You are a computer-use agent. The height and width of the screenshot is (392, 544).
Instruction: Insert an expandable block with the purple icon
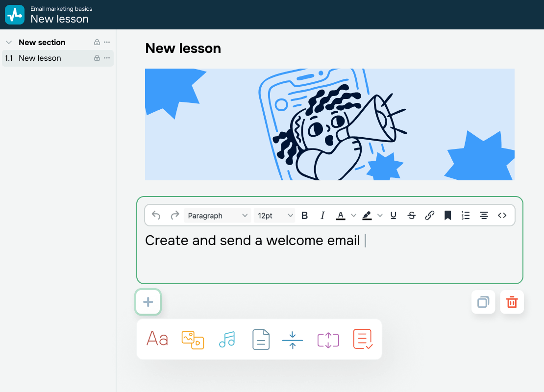point(328,339)
